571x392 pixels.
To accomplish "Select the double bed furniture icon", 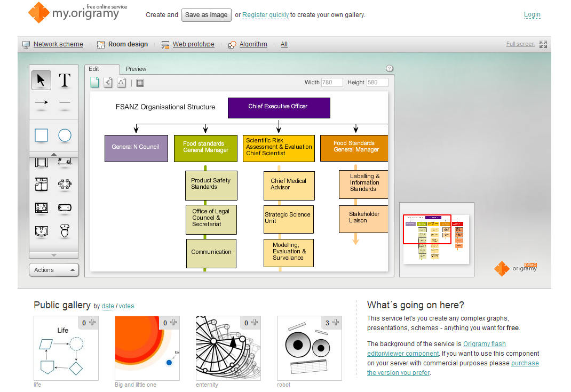I will pos(41,184).
